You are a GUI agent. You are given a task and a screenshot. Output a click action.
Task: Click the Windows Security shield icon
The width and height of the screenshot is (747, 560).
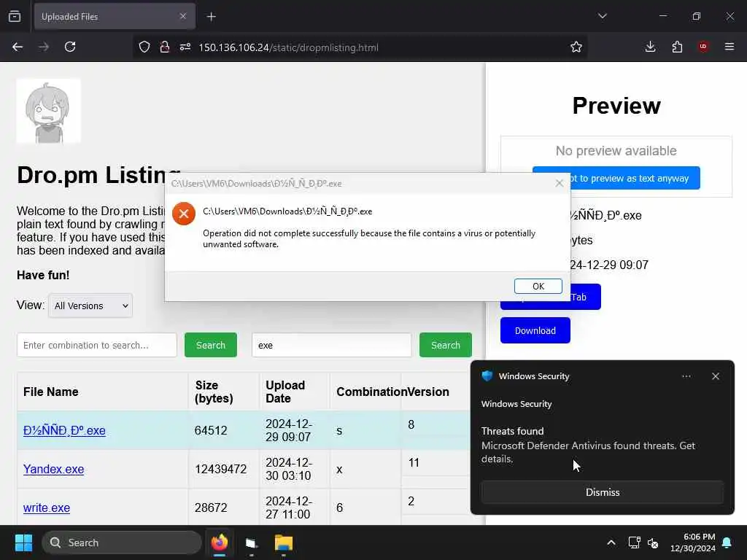point(487,376)
